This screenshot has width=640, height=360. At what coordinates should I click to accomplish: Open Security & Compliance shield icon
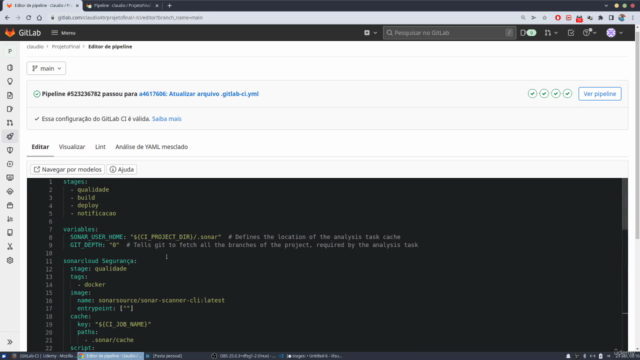click(x=10, y=150)
